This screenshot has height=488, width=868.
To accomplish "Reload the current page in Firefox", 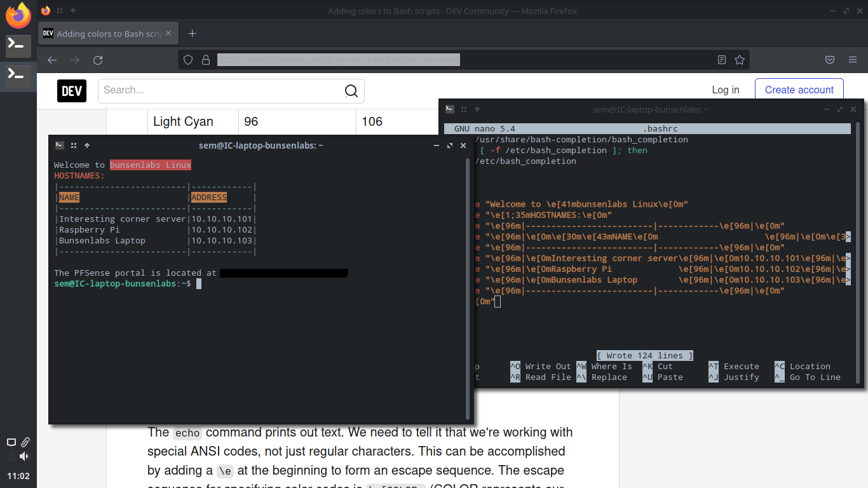I will coord(97,59).
